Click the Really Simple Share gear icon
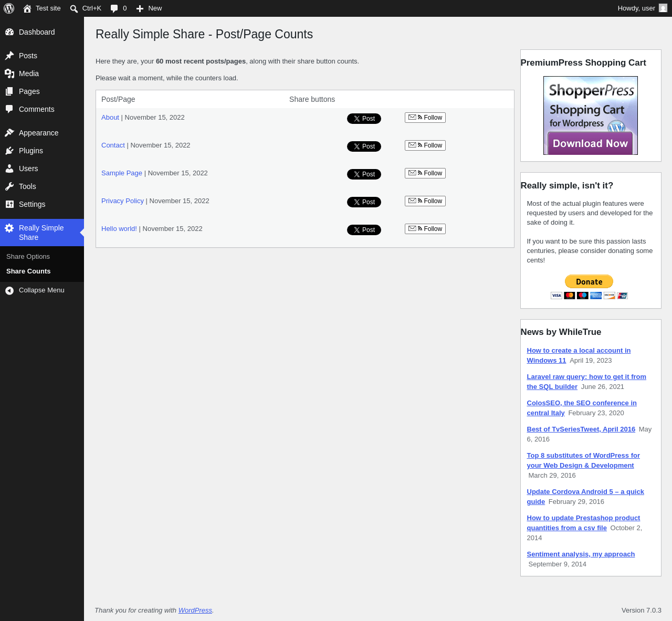 [9, 228]
